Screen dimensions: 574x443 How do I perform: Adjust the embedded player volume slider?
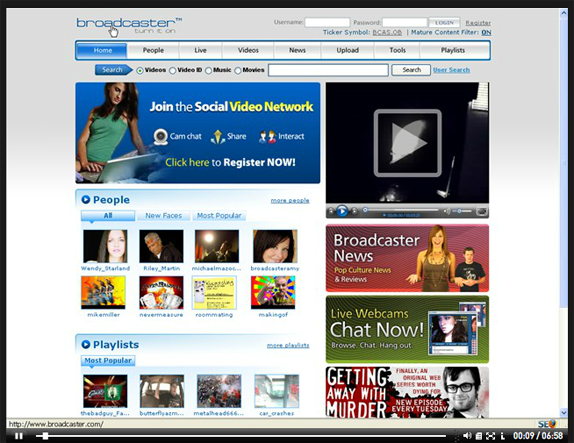[463, 211]
